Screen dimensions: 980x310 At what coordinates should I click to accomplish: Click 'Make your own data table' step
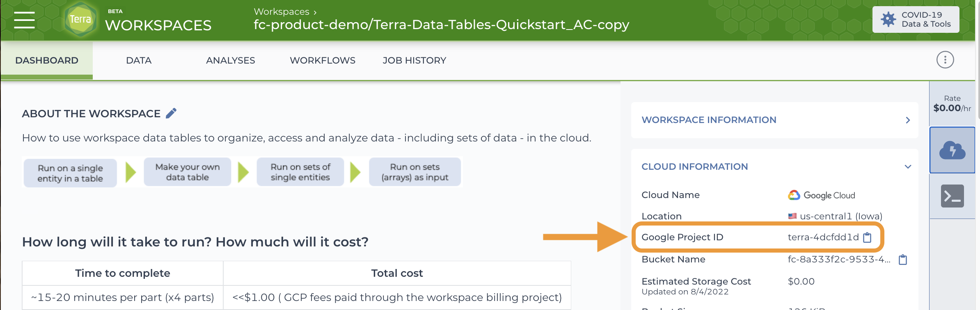(188, 172)
